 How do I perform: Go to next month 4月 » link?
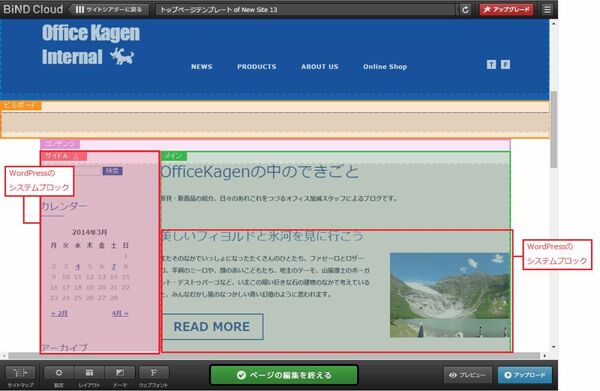[120, 313]
